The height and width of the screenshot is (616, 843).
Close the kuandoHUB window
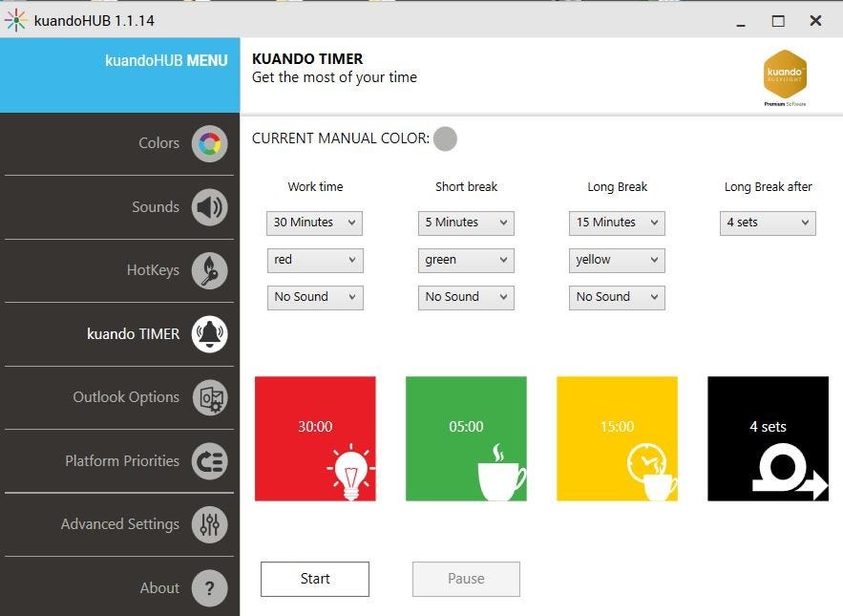815,20
